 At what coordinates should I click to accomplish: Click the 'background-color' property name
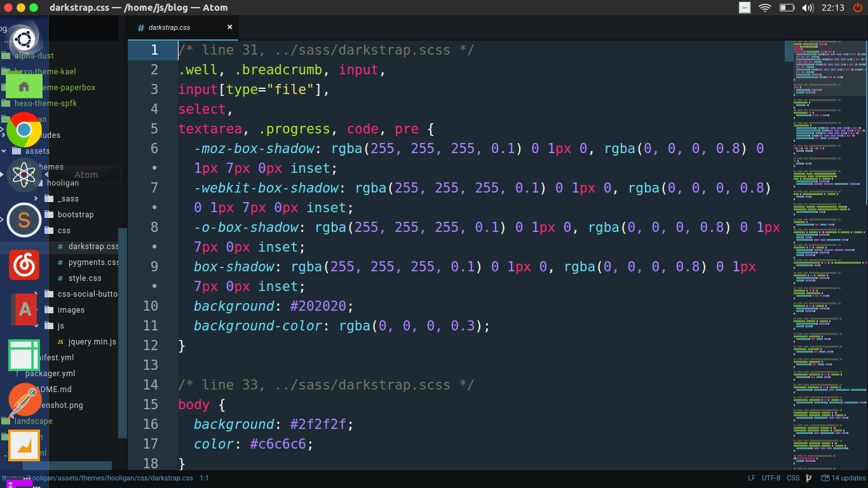point(258,326)
